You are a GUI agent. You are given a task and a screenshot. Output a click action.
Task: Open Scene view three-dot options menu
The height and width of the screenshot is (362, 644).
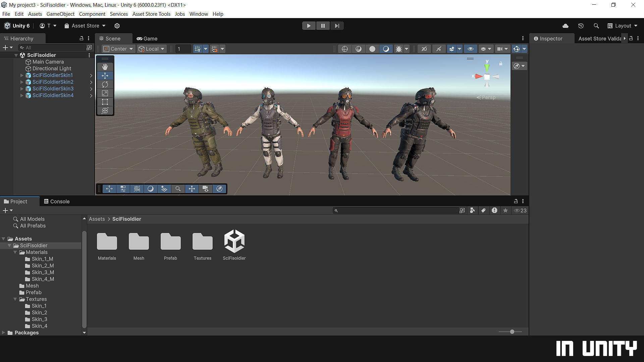point(523,39)
